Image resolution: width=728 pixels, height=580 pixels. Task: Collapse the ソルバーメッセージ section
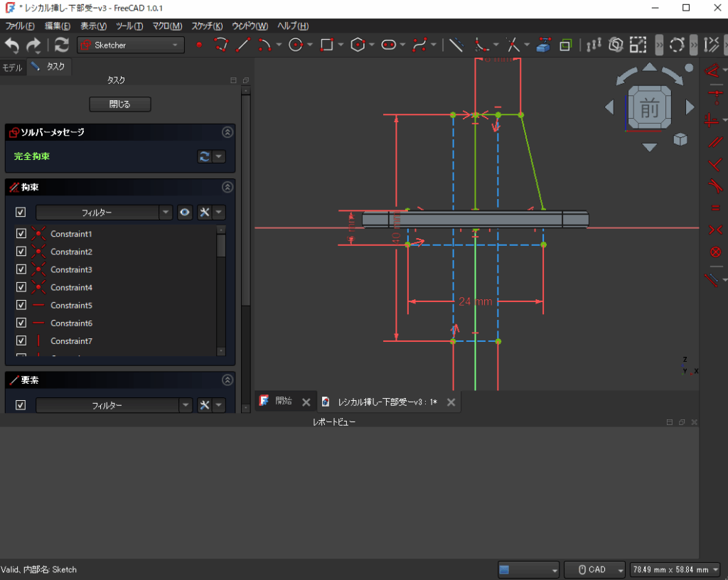click(x=227, y=132)
